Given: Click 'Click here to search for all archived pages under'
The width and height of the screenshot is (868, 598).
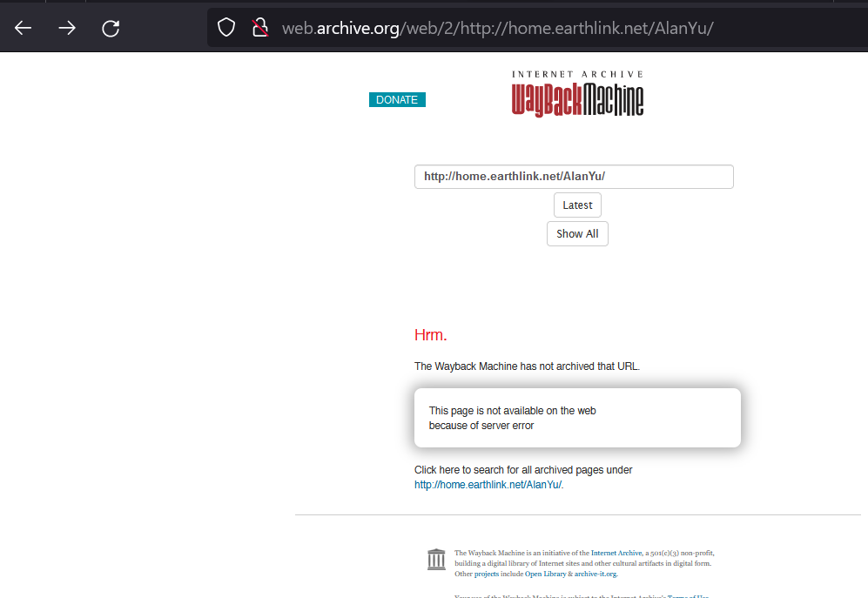Looking at the screenshot, I should (x=523, y=469).
